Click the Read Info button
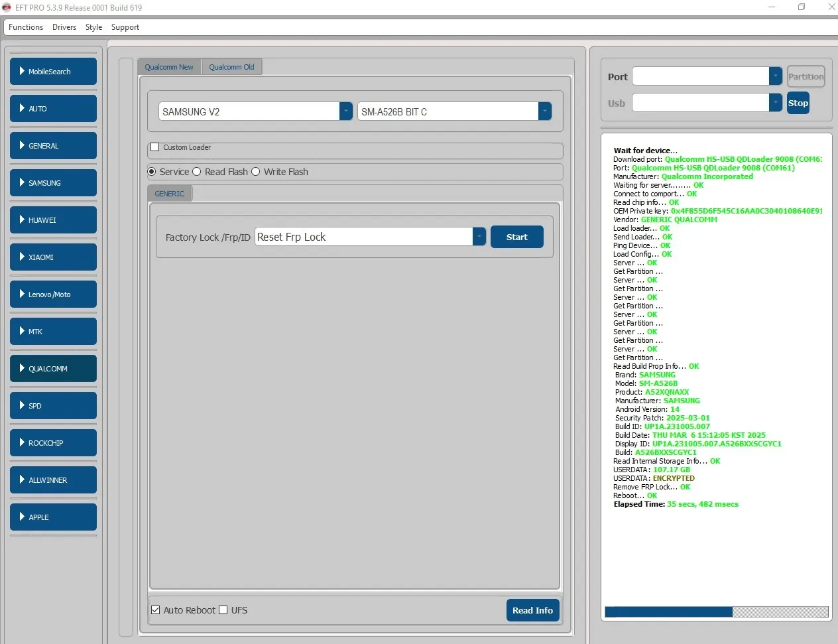The width and height of the screenshot is (838, 644). click(532, 610)
